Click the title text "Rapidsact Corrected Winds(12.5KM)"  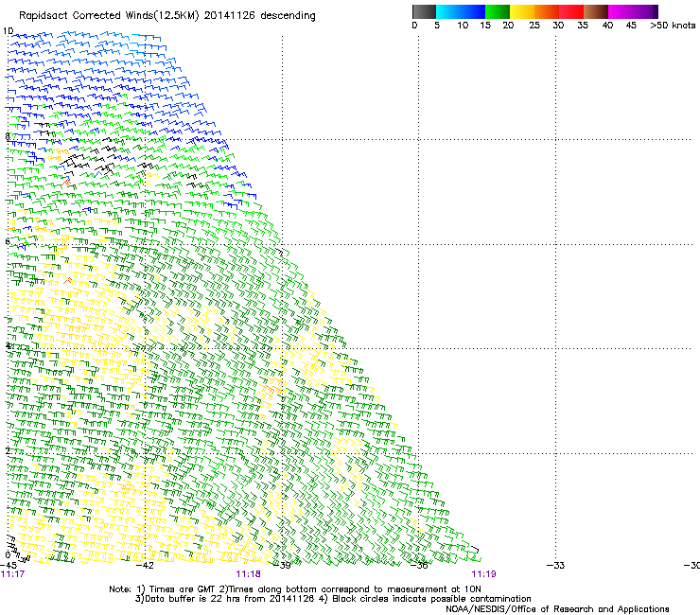pos(109,16)
